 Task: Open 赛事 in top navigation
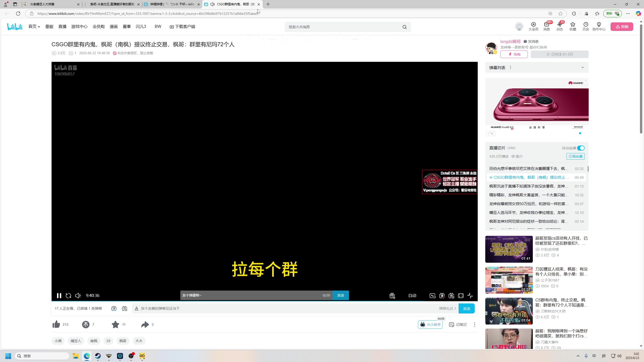[127, 26]
